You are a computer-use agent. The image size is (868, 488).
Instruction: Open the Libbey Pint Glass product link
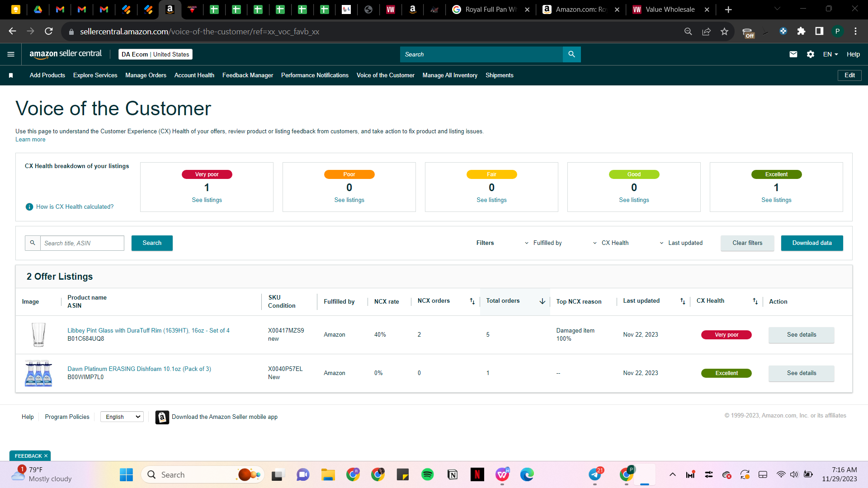click(x=148, y=331)
